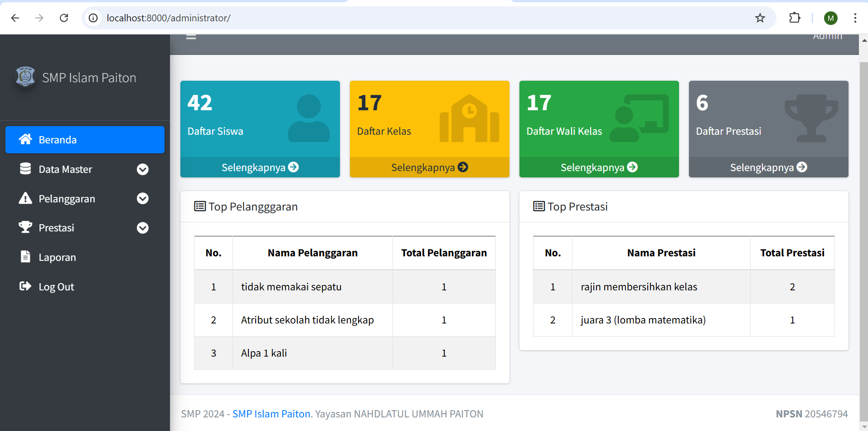868x431 pixels.
Task: Click the SMP Islam Paiton school logo
Action: [x=26, y=76]
